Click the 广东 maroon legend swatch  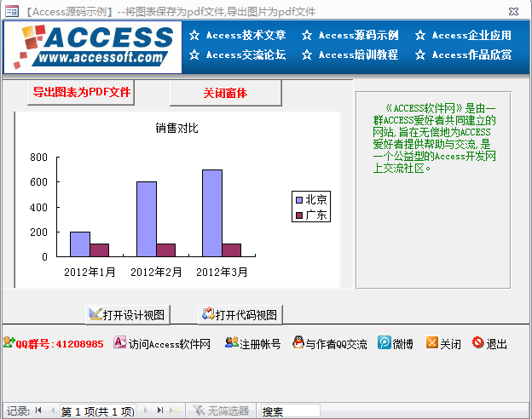coord(299,215)
